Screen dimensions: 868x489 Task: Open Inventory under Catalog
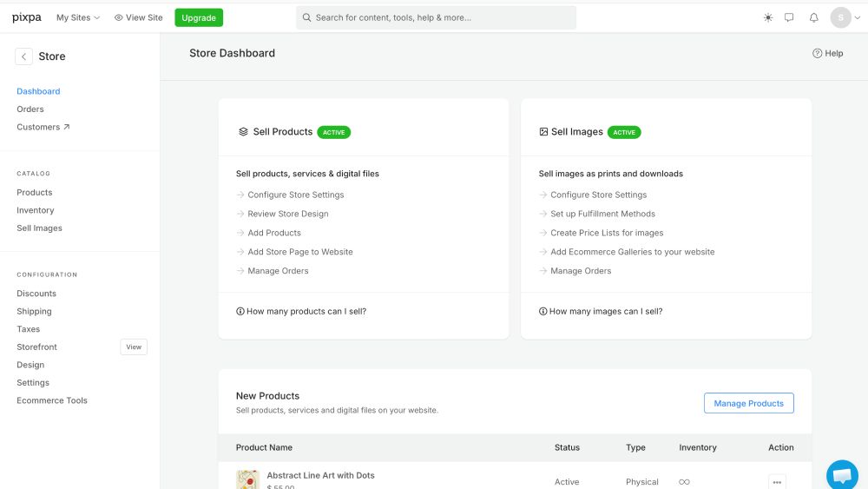point(36,210)
